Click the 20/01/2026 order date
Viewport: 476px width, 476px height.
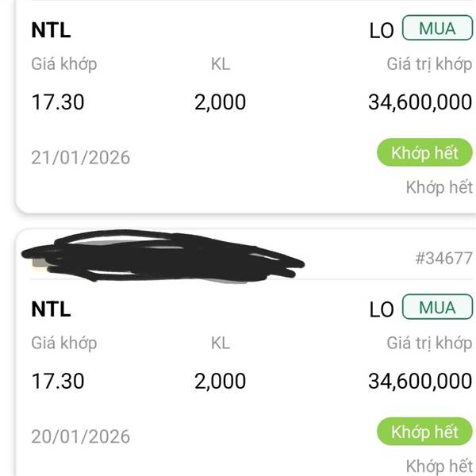[x=80, y=436]
